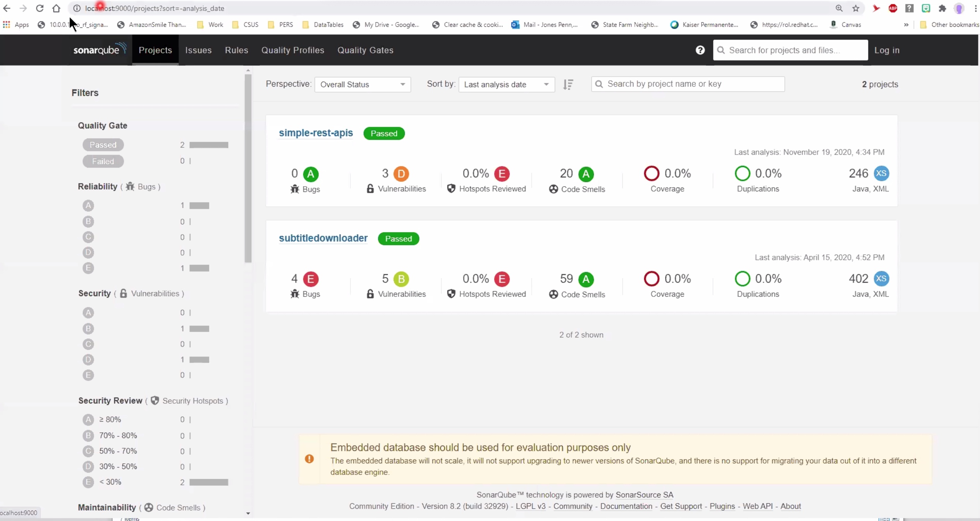Reload the page with refresh icon
This screenshot has height=521, width=980.
tap(40, 8)
